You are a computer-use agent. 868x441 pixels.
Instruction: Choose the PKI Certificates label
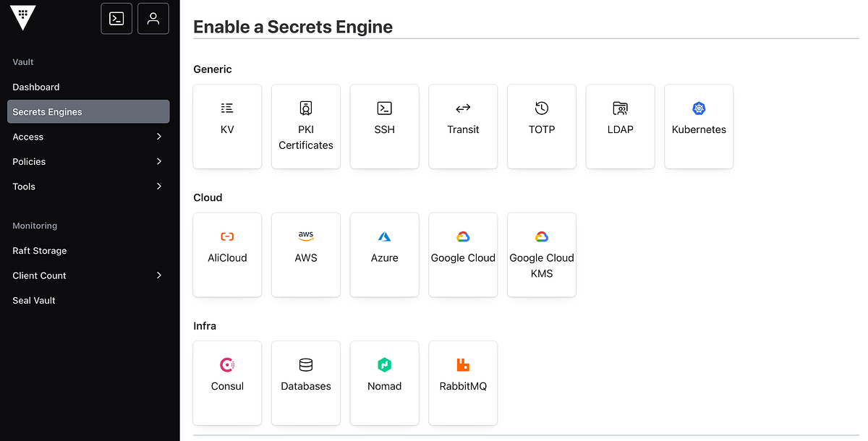tap(306, 137)
